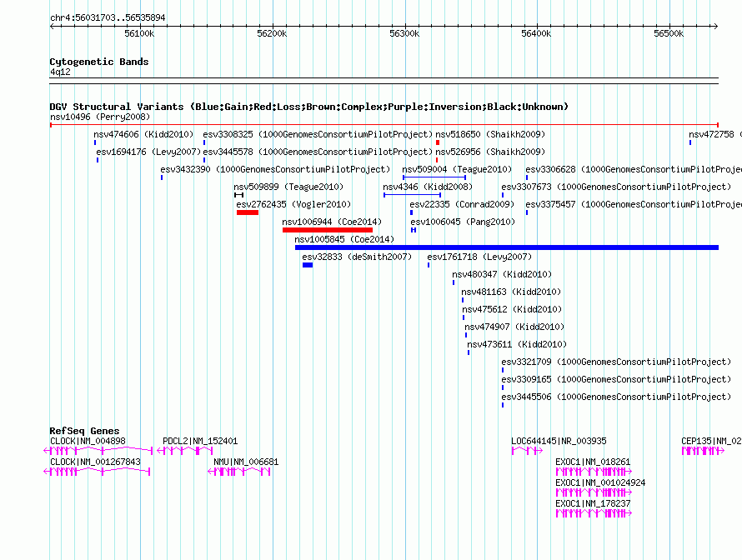Click the CEP135 gene label
The image size is (742, 560).
711,441
